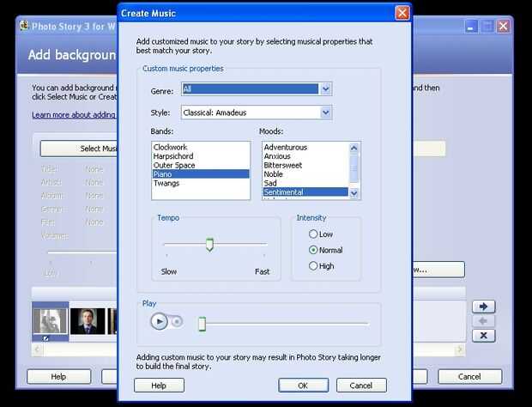Choose Piano band

tap(201, 173)
